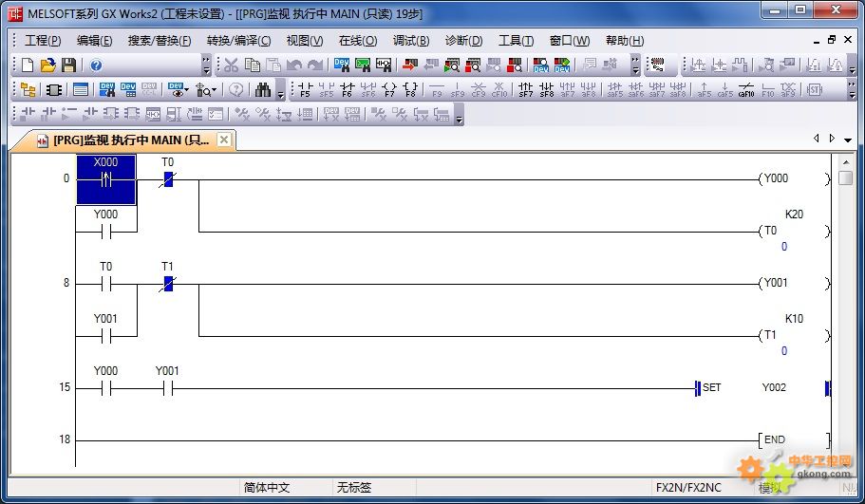Open the 转换/编译(C) menu
Screen dimensions: 865x504
pos(239,40)
